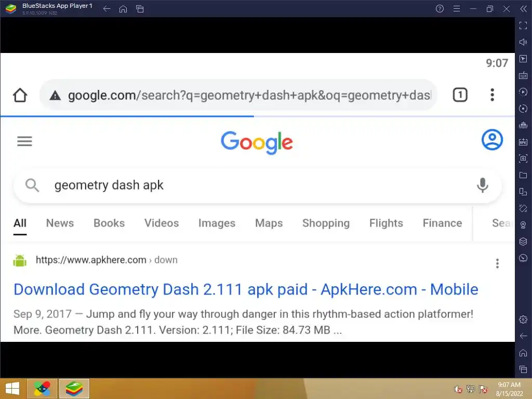
Task: Click the volume speaker icon in sidebar
Action: pyautogui.click(x=523, y=42)
